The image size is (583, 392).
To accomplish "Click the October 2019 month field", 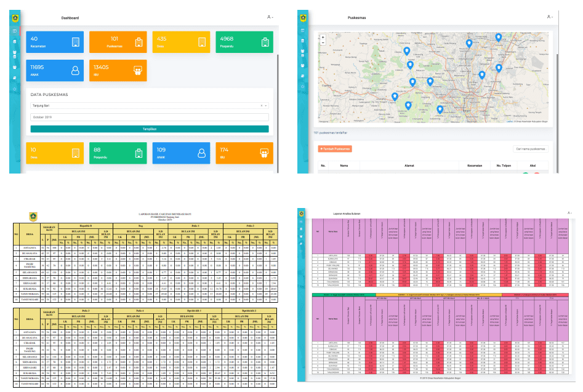I will pyautogui.click(x=150, y=117).
